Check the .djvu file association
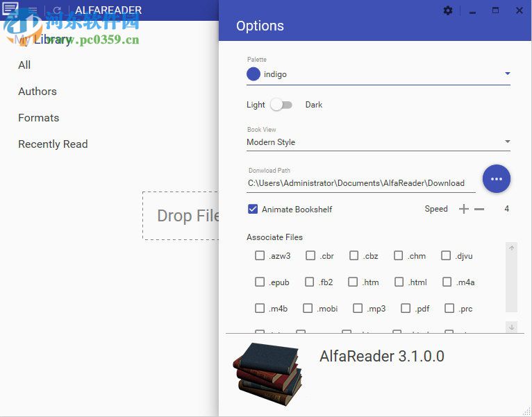 [446, 255]
